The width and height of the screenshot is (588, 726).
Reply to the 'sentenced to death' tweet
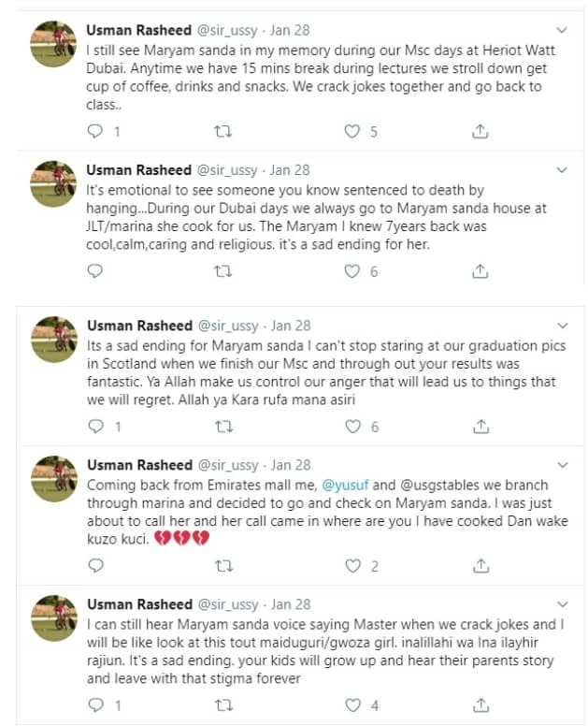point(93,271)
